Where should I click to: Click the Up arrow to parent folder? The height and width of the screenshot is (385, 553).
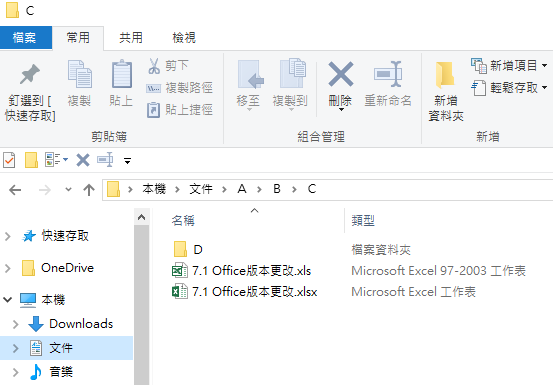click(89, 190)
